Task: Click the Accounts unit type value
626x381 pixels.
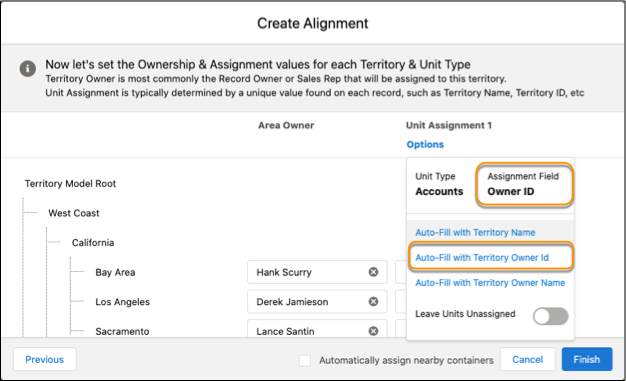Action: click(x=439, y=192)
